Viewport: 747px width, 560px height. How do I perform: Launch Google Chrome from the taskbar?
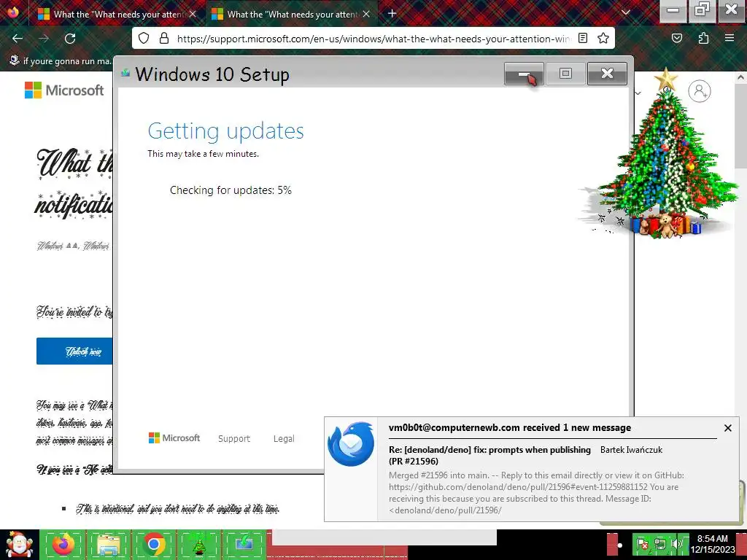click(153, 544)
